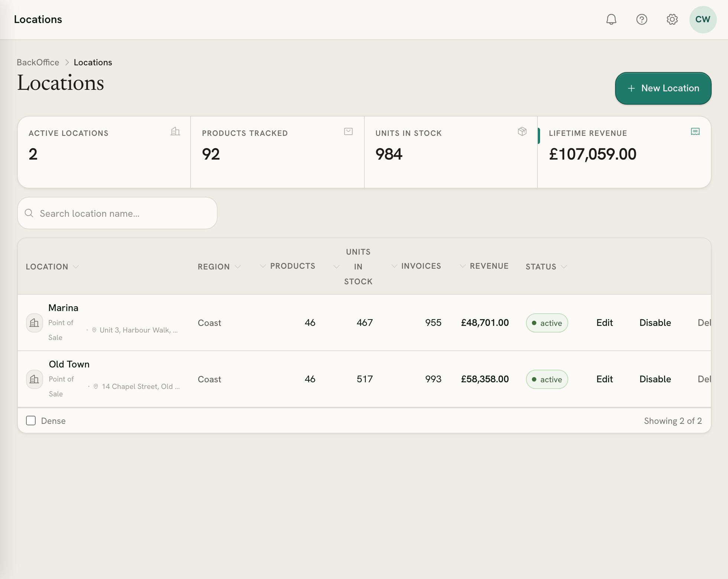Image resolution: width=728 pixels, height=579 pixels.
Task: Edit the Old Town location
Action: coord(605,379)
